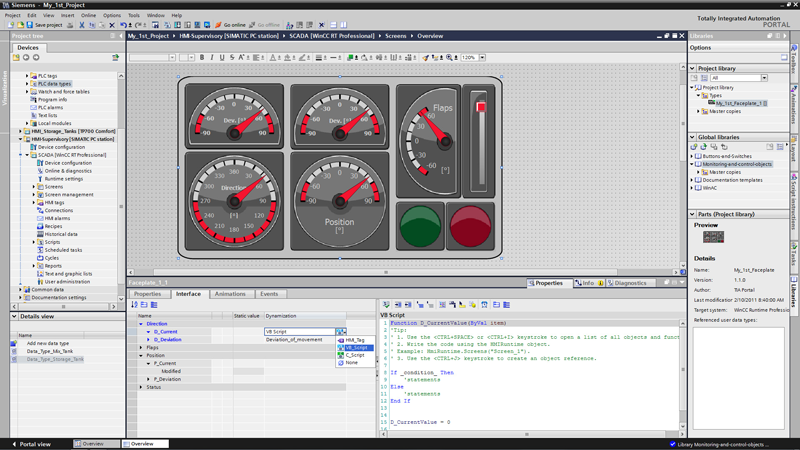Click the green indicator light on faceplate

pos(420,226)
